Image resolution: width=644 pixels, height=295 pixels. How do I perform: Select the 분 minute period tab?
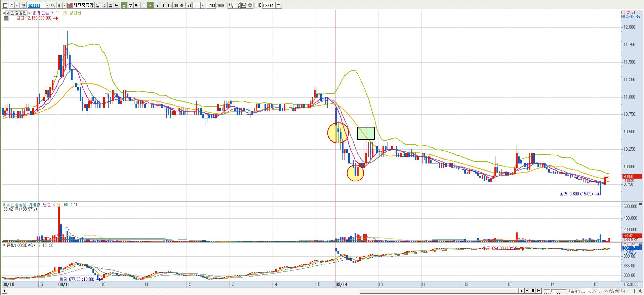[124, 5]
